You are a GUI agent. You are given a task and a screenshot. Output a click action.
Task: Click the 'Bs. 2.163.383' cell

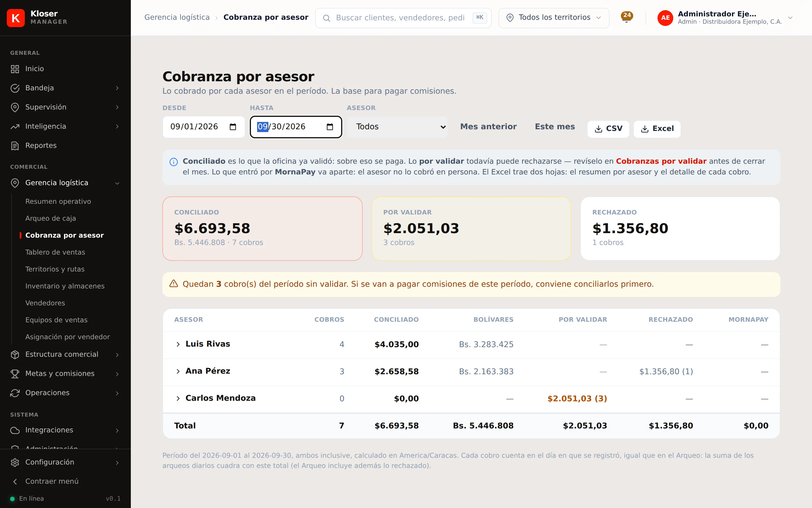[x=486, y=372]
